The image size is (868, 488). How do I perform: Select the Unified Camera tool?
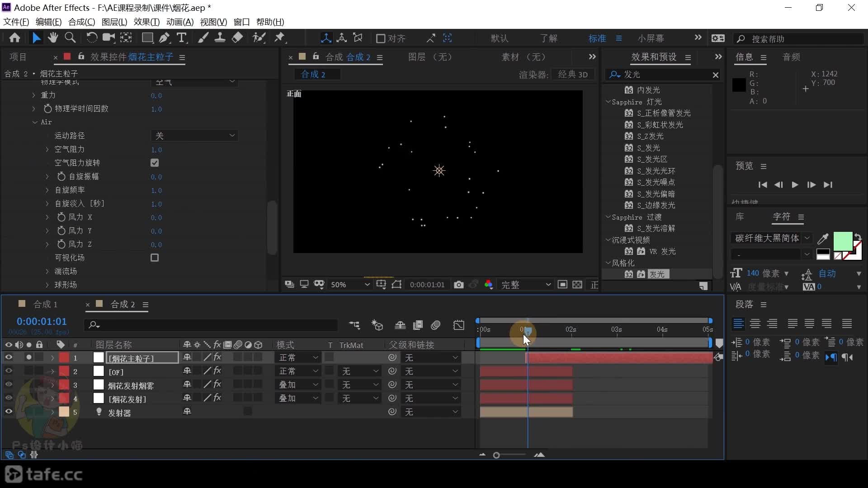(108, 38)
